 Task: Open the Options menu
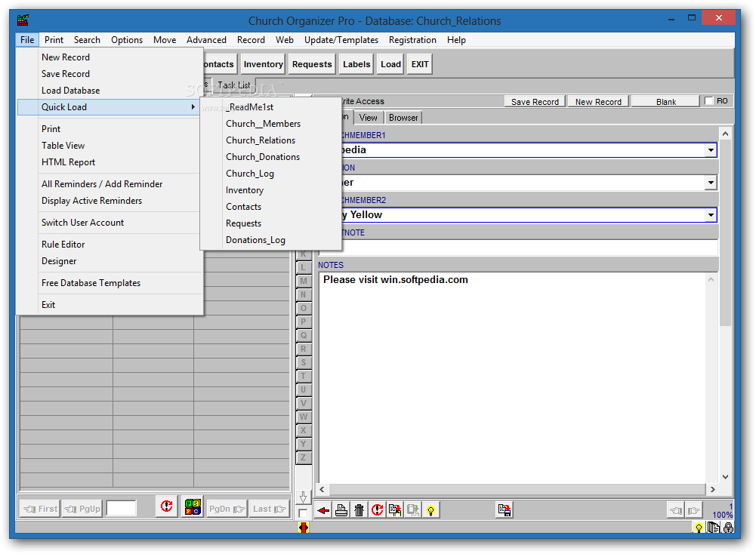127,40
